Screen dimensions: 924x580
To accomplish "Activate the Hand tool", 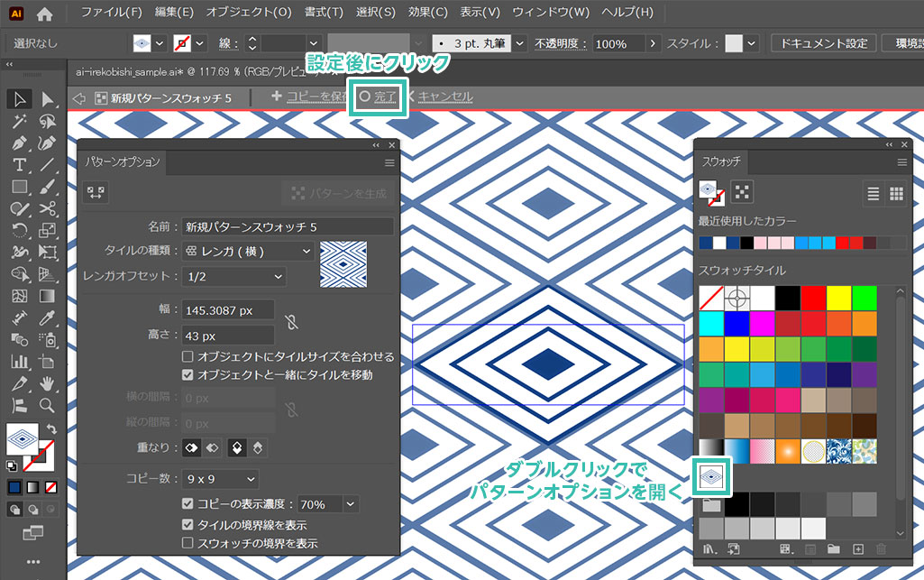I will point(48,383).
